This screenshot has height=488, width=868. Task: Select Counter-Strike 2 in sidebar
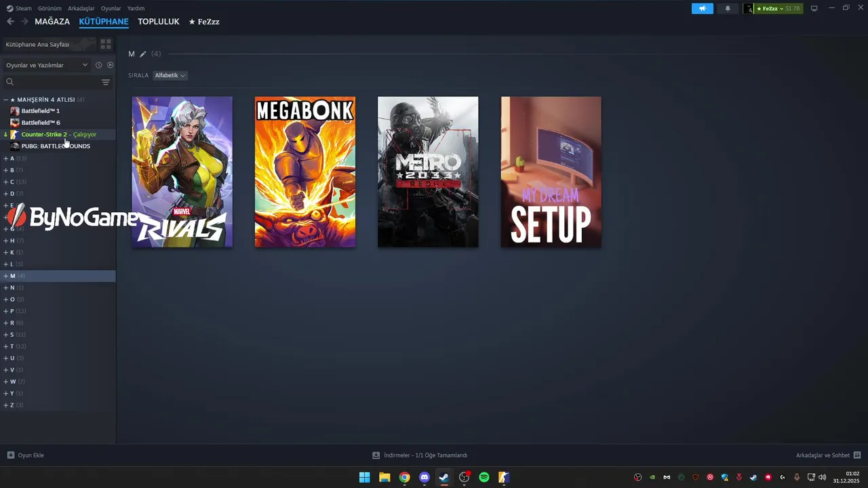pos(58,134)
